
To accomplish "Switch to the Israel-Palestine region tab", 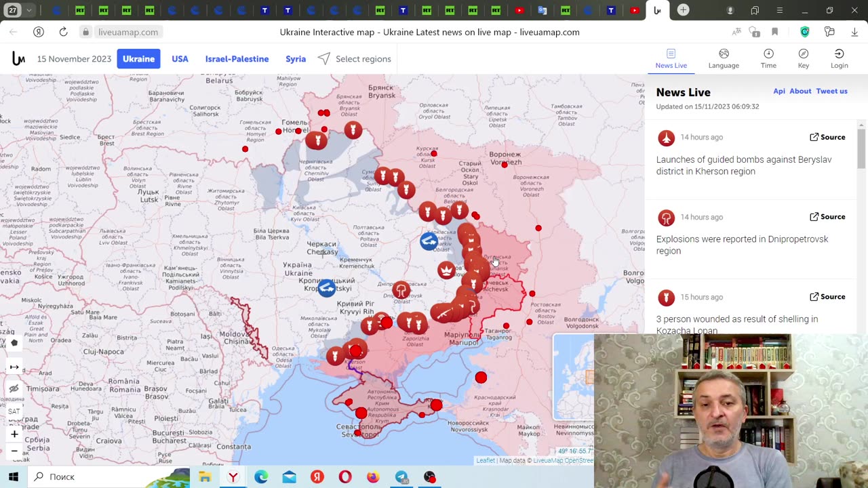I will 237,59.
